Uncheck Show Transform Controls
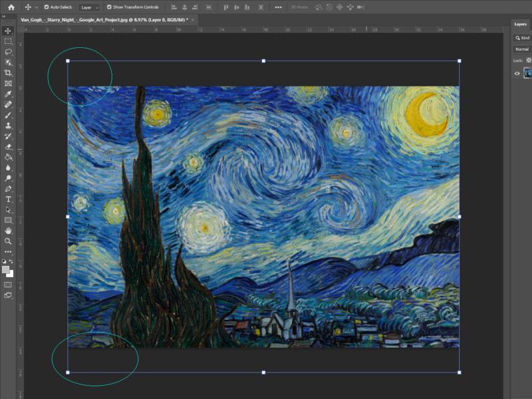This screenshot has height=399, width=532. click(x=109, y=7)
